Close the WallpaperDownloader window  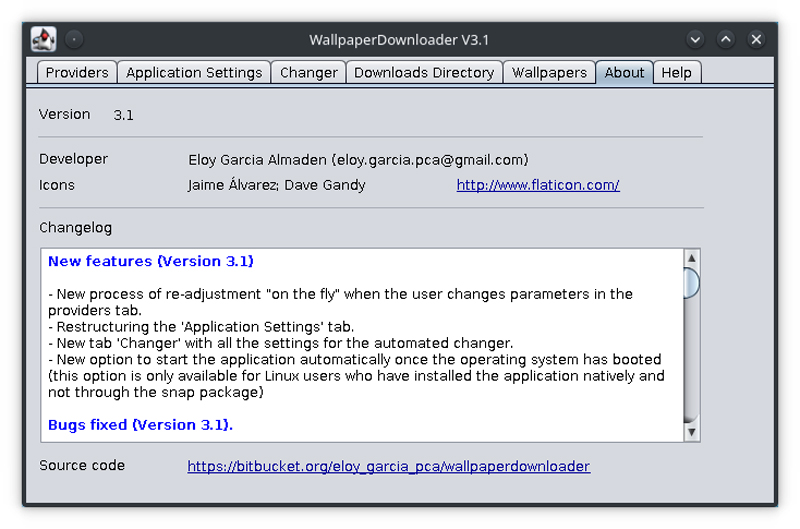(x=756, y=39)
